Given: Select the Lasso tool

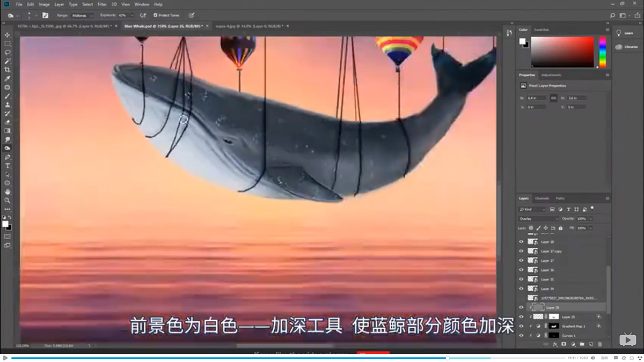Looking at the screenshot, I should 8,52.
